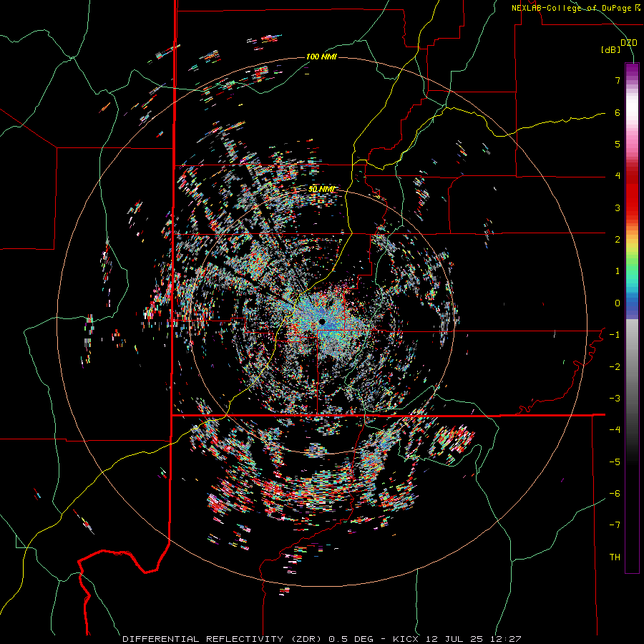Click the color scale value -3

point(615,399)
